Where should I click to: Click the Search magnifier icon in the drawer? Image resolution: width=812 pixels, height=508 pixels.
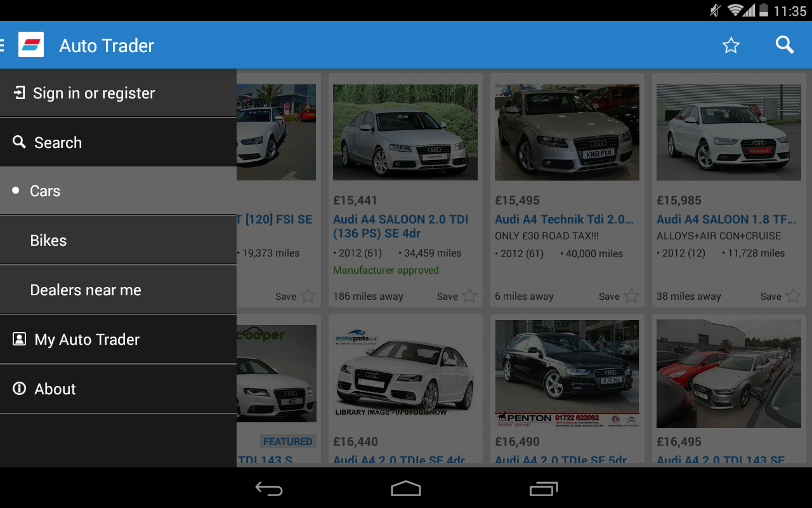(18, 142)
